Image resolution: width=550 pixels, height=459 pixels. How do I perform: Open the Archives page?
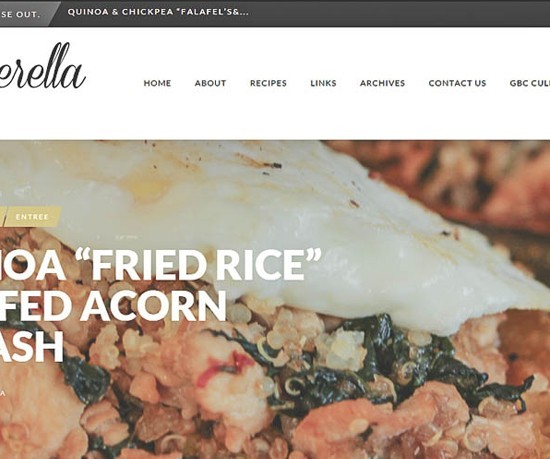(x=382, y=83)
